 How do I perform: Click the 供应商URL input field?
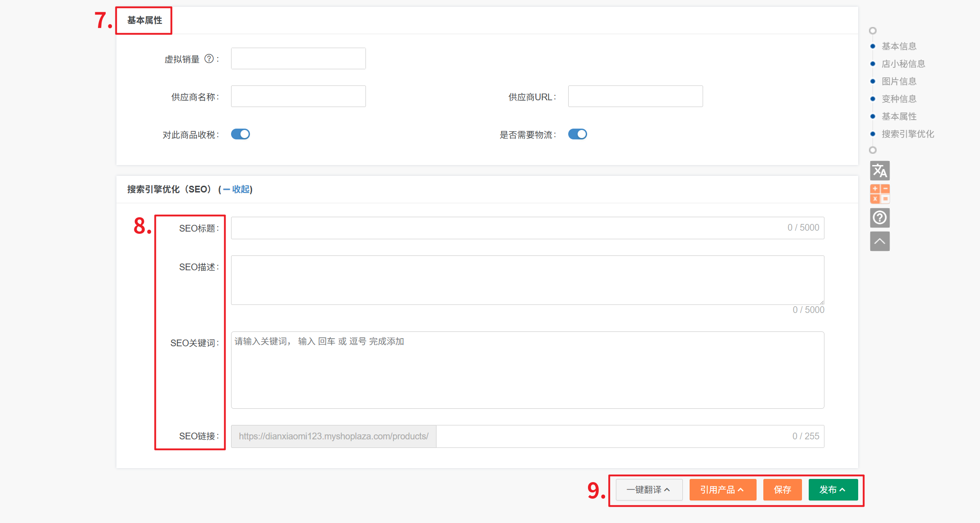coord(635,96)
